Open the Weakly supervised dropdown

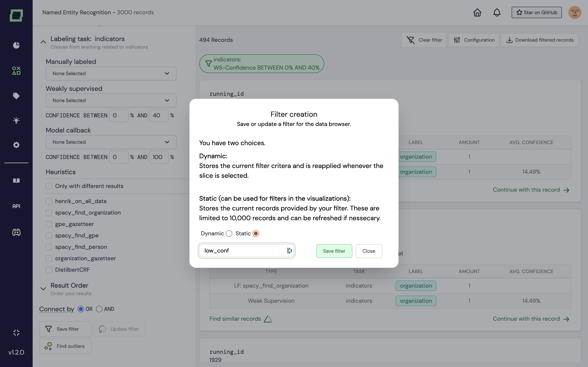111,100
